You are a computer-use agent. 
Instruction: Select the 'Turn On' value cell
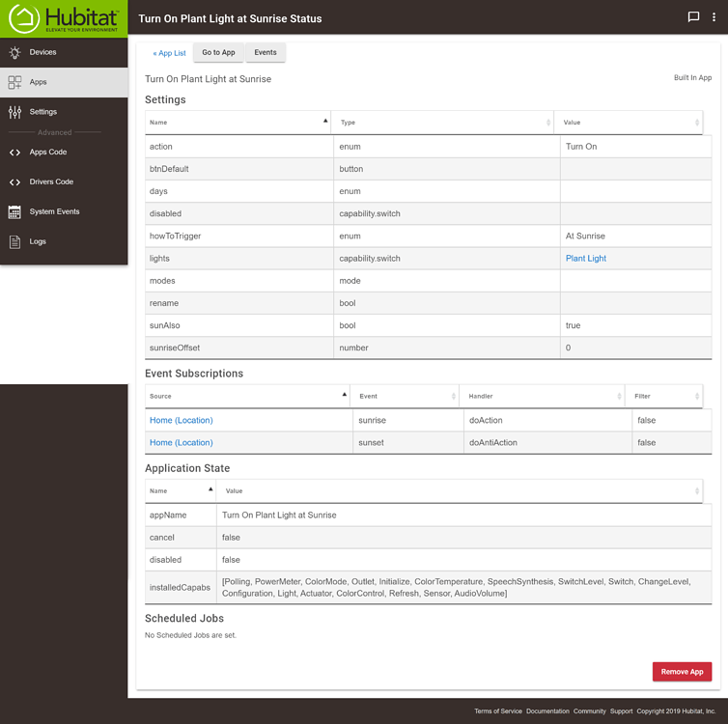pyautogui.click(x=635, y=147)
